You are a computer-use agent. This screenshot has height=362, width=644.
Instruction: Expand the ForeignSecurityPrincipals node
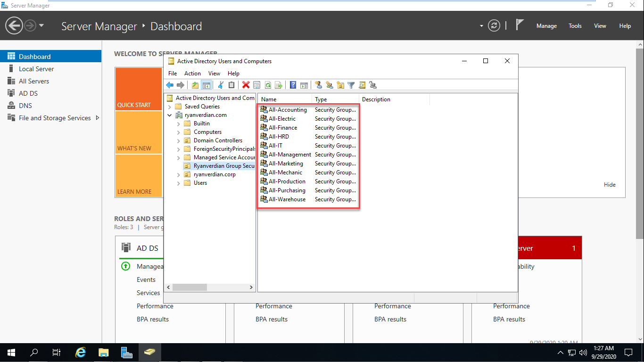coord(179,149)
